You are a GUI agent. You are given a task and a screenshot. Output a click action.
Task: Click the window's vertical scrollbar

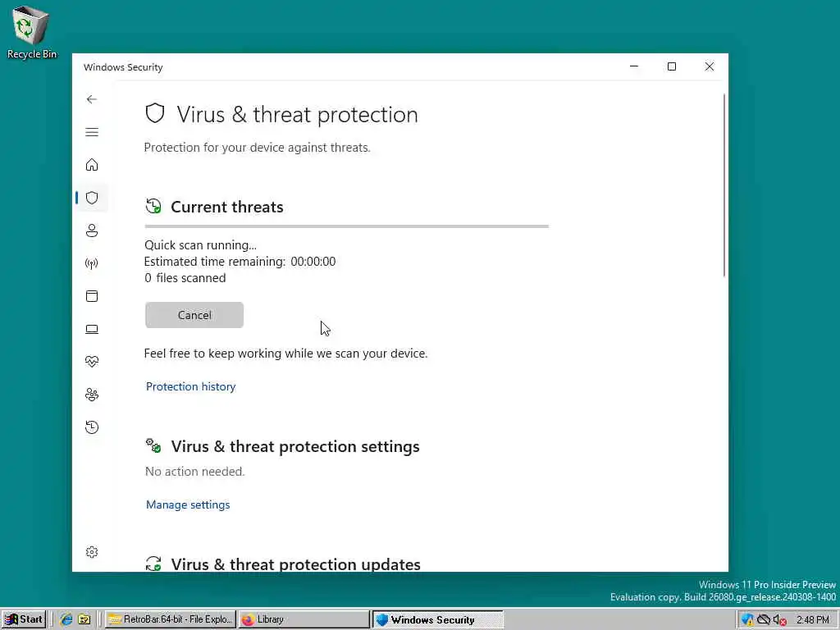point(724,185)
